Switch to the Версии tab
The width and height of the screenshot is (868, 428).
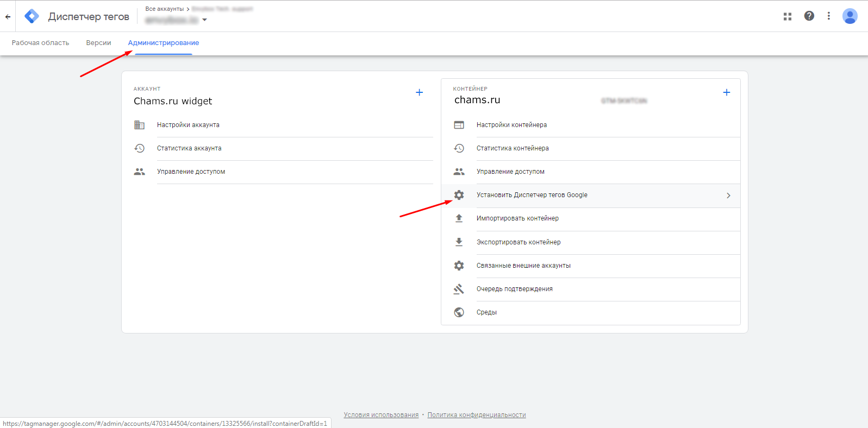tap(98, 43)
